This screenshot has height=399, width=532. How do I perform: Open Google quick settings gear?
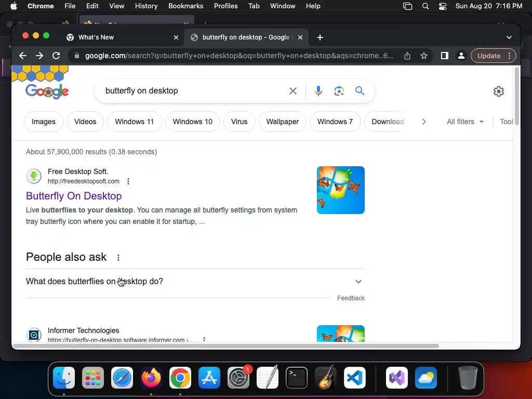point(498,91)
